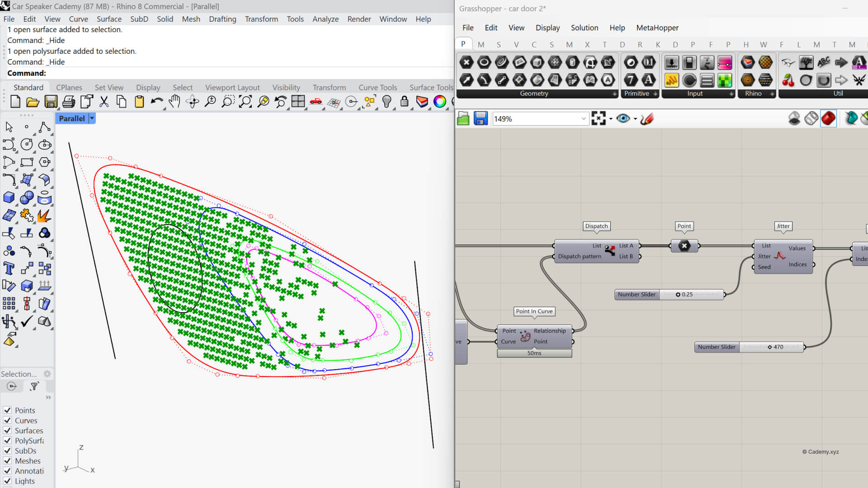The image size is (868, 488).
Task: Open the dropdown arrow beside preview eye
Action: point(635,119)
